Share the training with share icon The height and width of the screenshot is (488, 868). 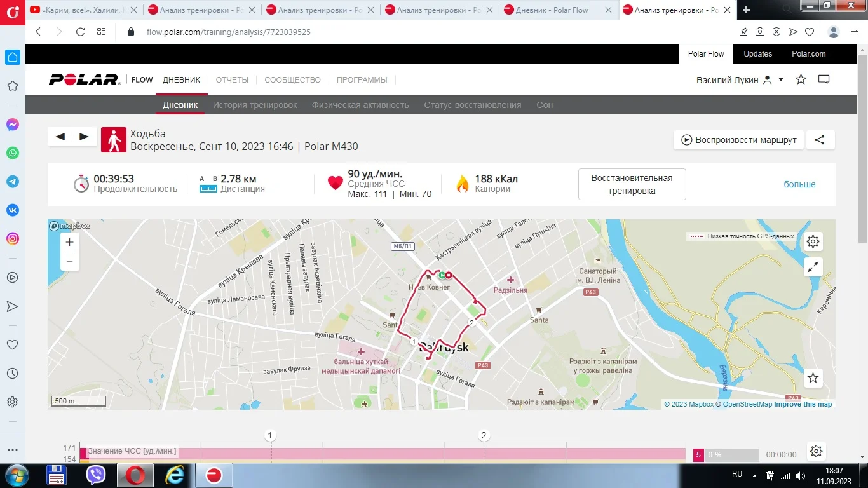coord(820,140)
